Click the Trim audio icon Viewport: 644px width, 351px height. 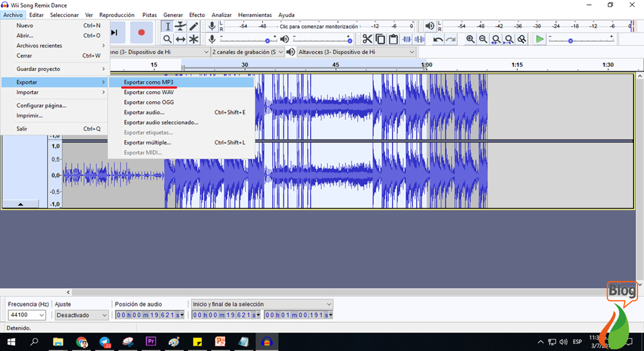pos(406,39)
